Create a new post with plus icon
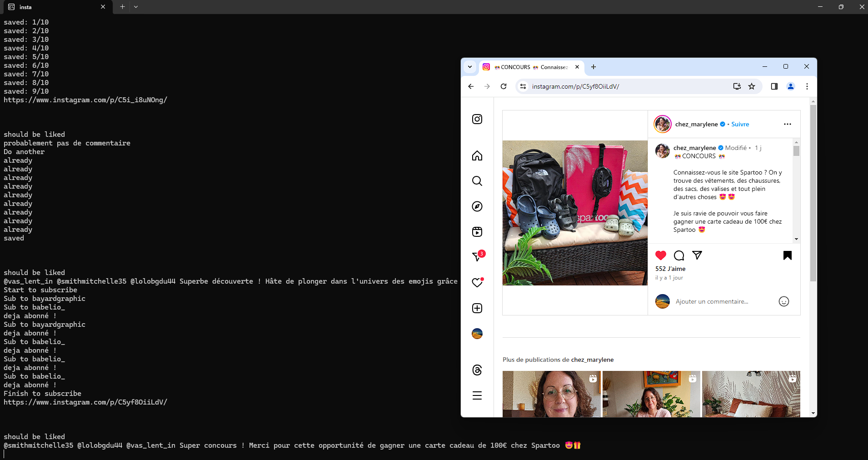Viewport: 868px width, 460px height. coord(477,308)
